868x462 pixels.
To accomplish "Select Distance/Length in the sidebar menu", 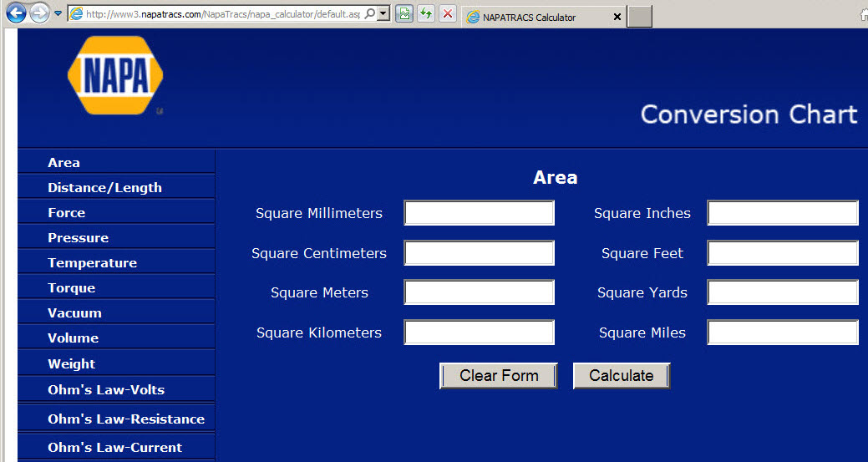I will pos(104,188).
